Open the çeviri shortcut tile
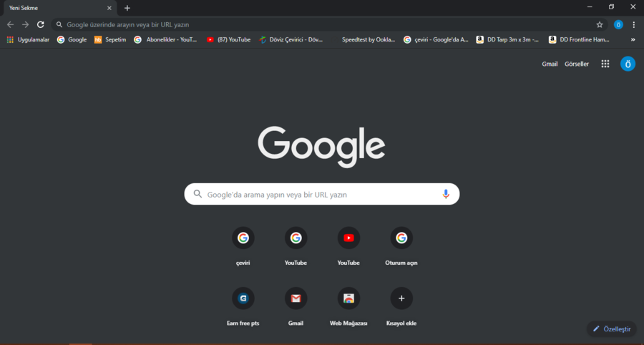Screen dimensions: 644x345 click(243, 246)
